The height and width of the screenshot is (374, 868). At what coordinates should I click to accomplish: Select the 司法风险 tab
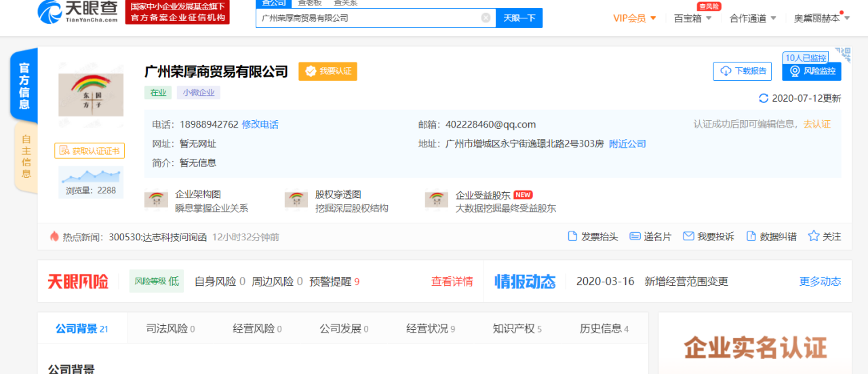tap(170, 329)
